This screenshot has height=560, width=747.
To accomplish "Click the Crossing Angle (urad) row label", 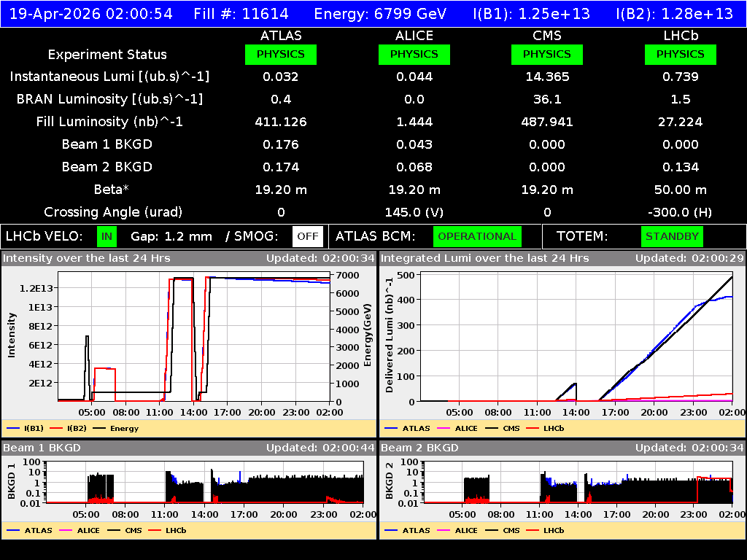I will [x=113, y=212].
